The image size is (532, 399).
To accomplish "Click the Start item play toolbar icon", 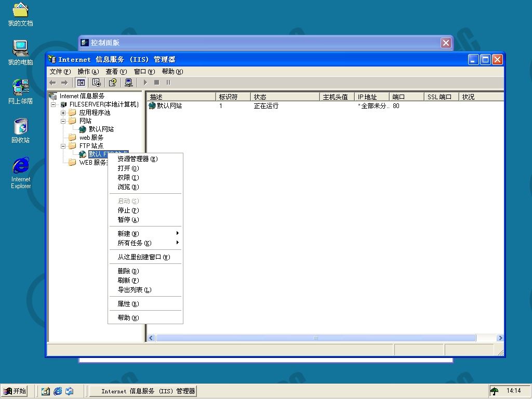I will pos(145,83).
